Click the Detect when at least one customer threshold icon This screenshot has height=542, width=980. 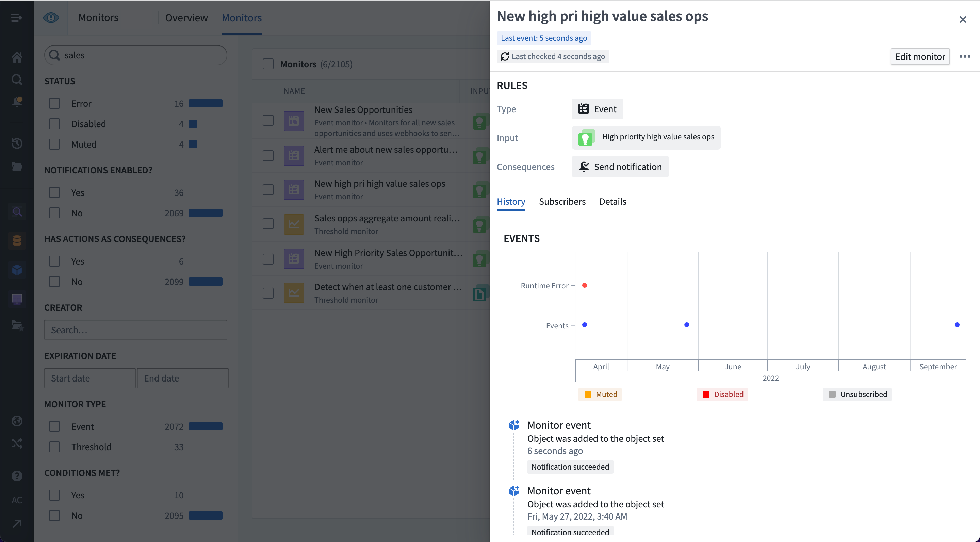294,292
